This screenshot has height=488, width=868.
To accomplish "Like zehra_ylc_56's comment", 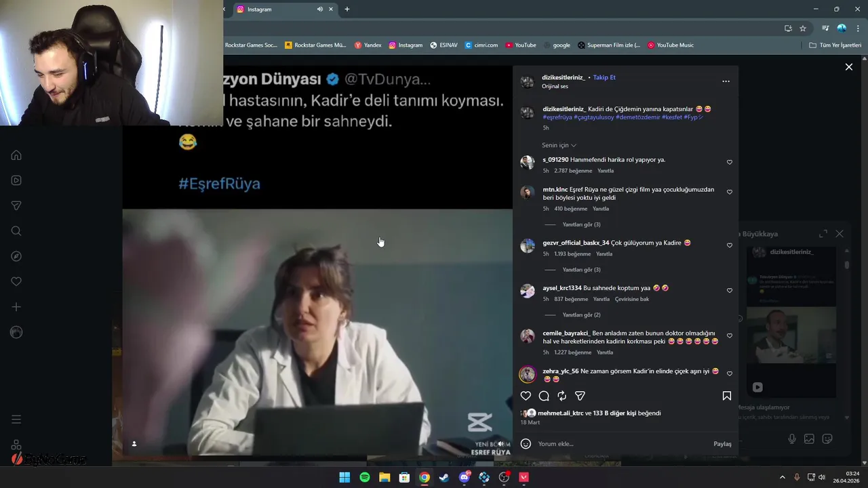I will 730,373.
